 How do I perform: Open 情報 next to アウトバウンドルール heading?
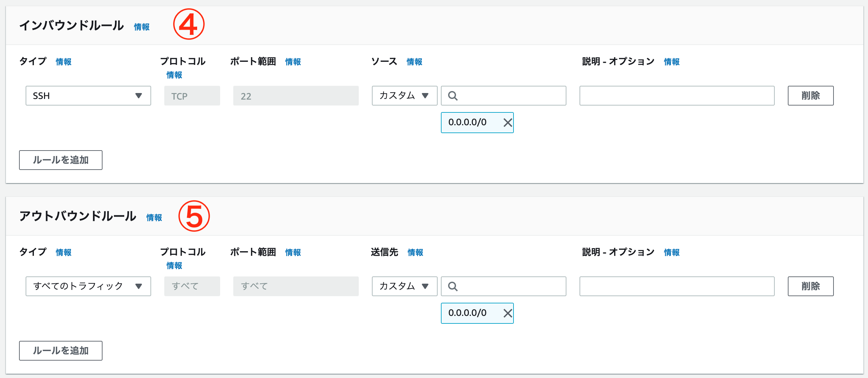(154, 218)
